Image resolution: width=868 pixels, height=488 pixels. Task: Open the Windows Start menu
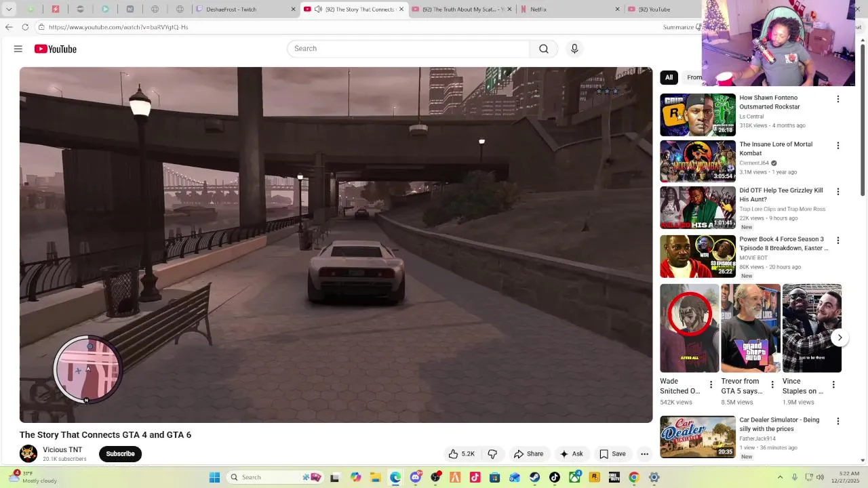pyautogui.click(x=214, y=477)
